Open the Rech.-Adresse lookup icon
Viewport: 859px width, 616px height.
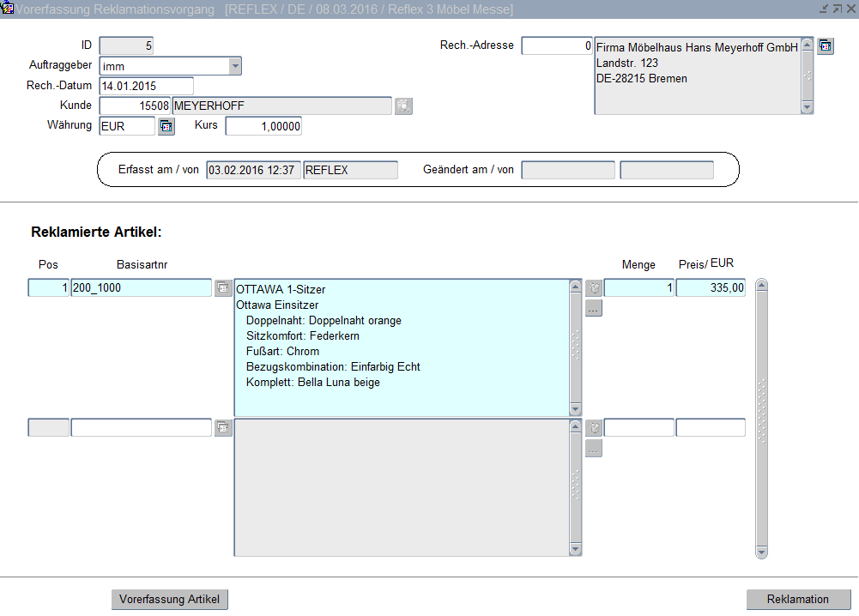(x=826, y=45)
